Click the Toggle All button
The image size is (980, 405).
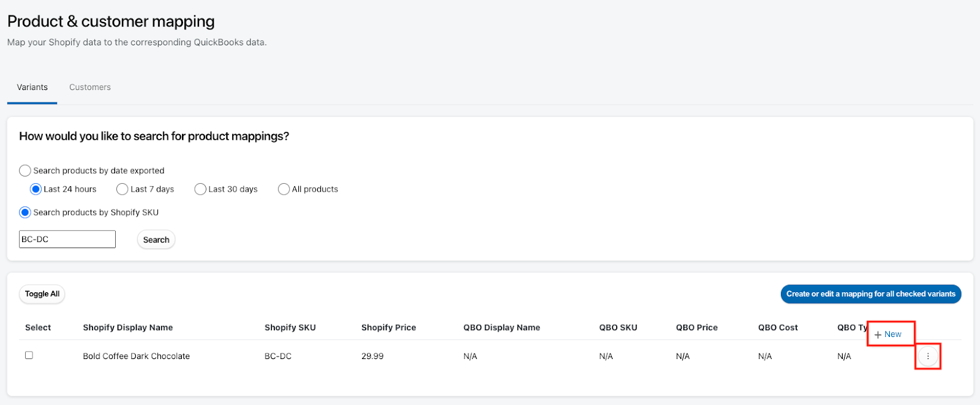point(42,294)
